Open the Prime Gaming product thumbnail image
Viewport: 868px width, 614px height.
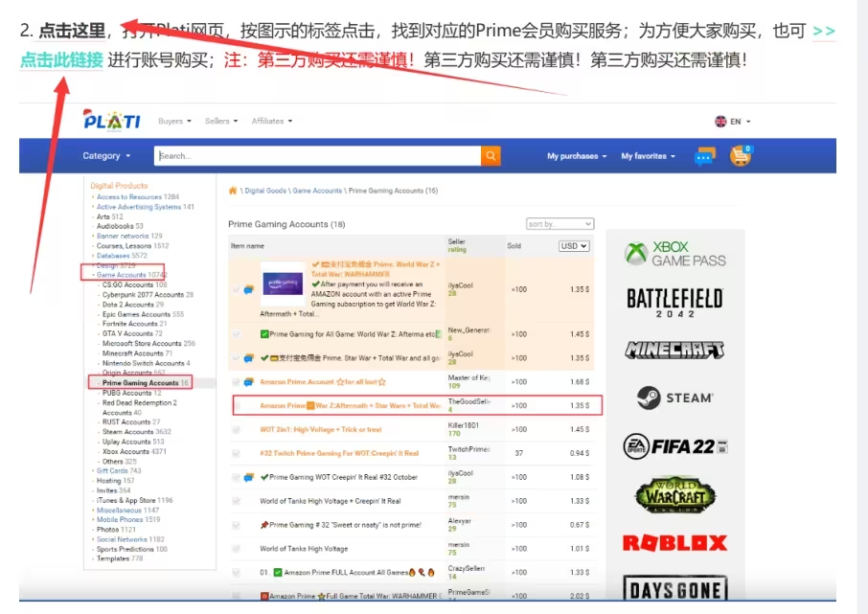[283, 284]
